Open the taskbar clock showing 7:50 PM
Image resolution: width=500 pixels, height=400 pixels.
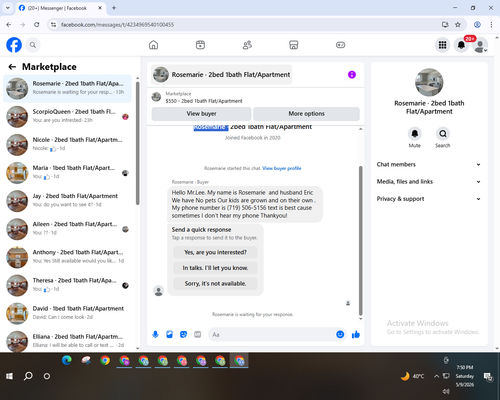pos(465,376)
